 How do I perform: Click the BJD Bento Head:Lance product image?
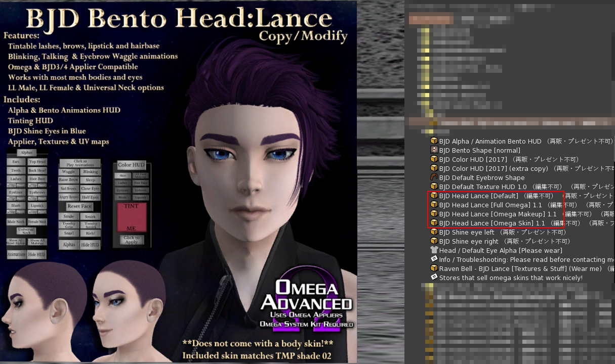178,182
